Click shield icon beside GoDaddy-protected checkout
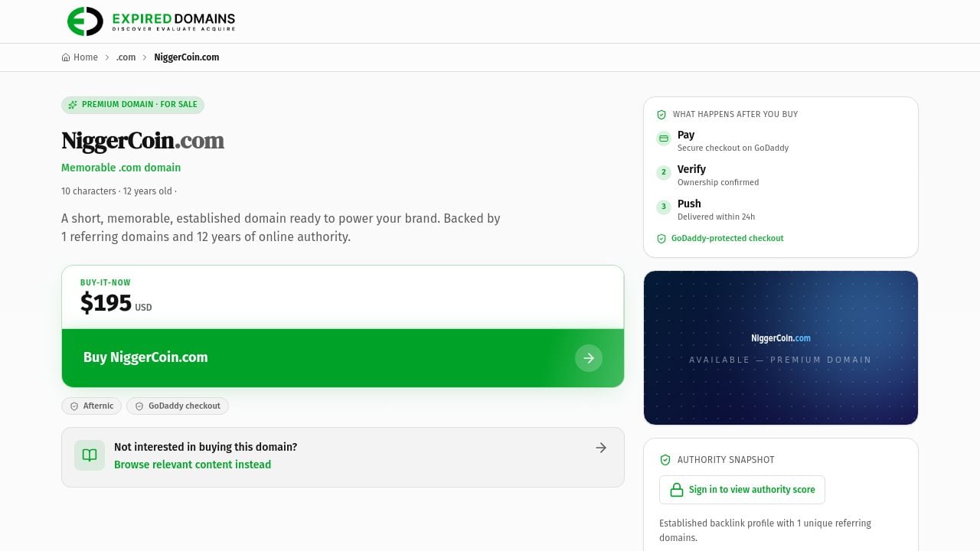The height and width of the screenshot is (551, 980). tap(661, 239)
